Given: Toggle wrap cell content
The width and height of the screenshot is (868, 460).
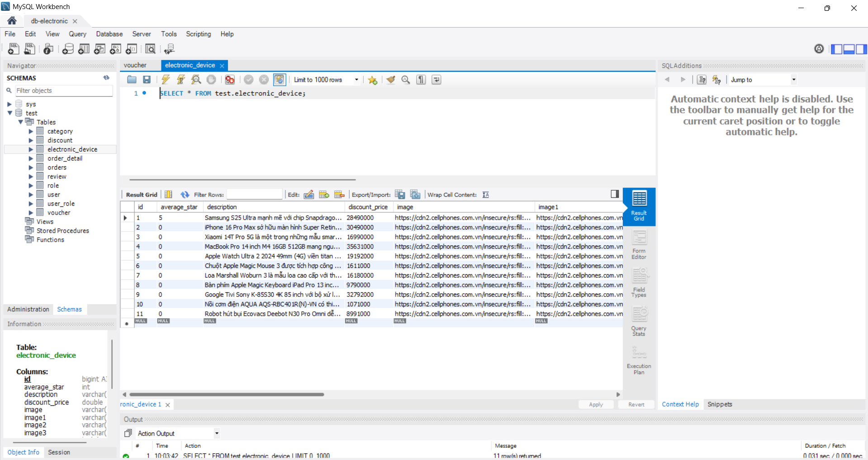Looking at the screenshot, I should [485, 194].
